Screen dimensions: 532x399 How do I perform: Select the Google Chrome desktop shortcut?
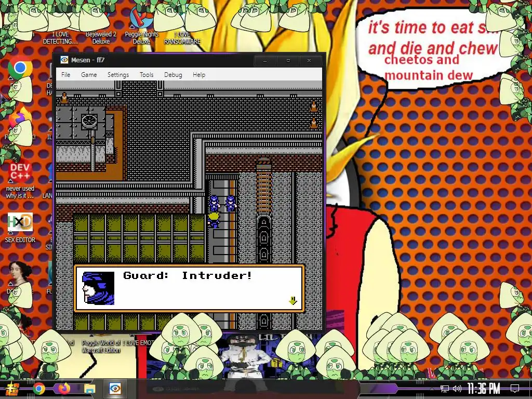20,68
